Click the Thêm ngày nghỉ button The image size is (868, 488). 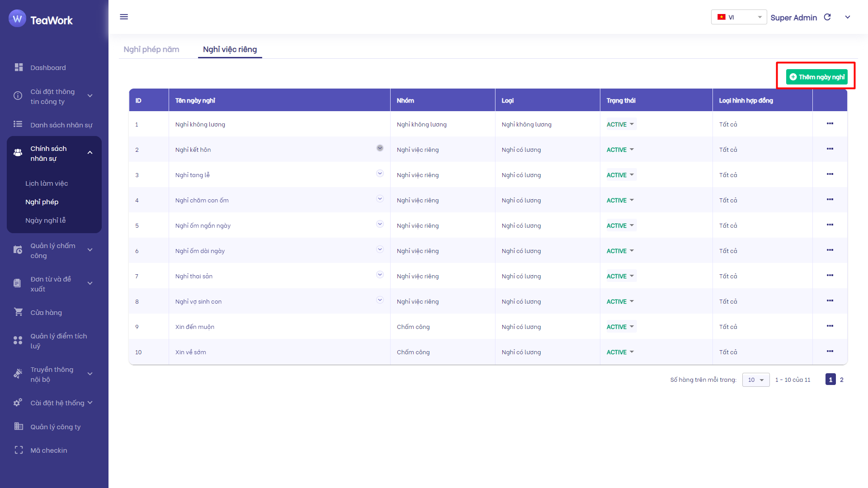(816, 77)
